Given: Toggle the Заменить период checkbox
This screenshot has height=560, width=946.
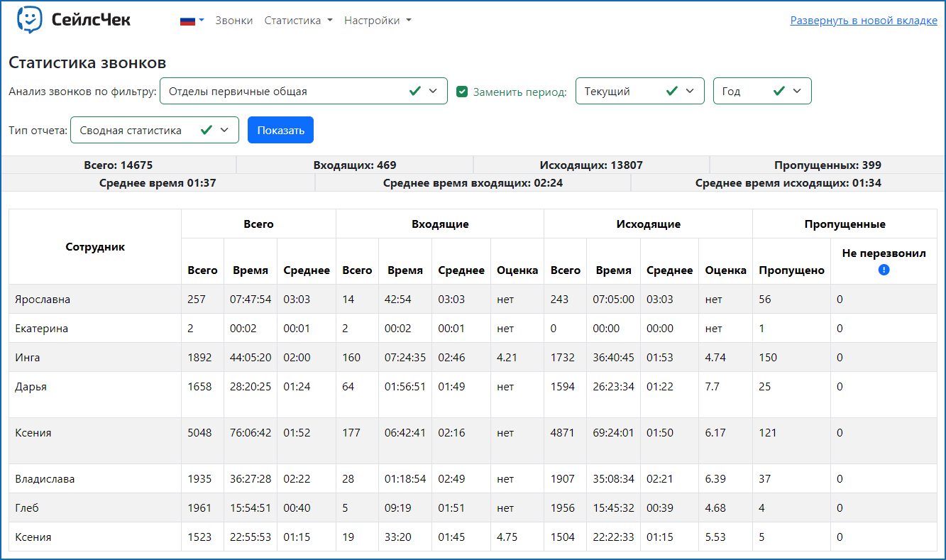Looking at the screenshot, I should pyautogui.click(x=462, y=92).
